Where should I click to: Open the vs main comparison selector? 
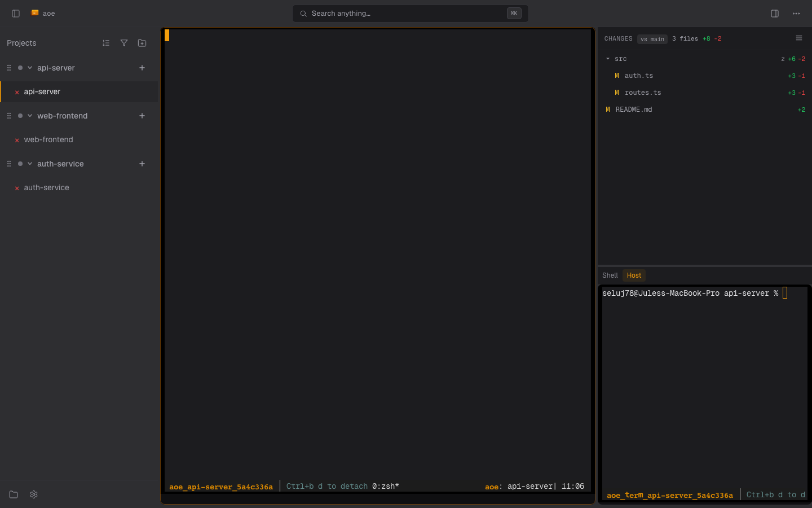pos(652,39)
